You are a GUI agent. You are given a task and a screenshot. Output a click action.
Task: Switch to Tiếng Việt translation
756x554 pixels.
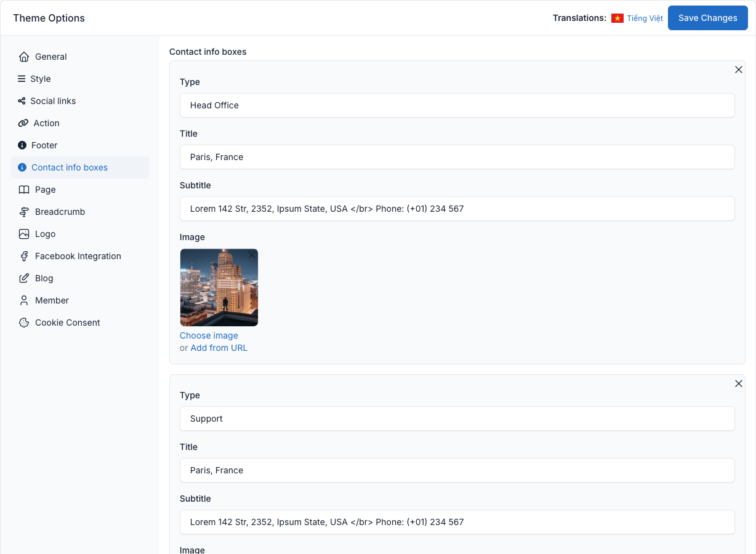click(x=645, y=18)
